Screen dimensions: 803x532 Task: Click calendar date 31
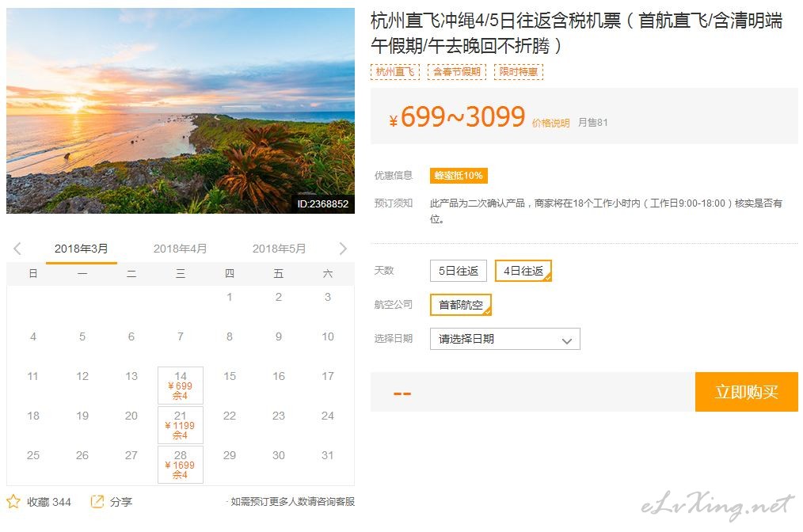[328, 455]
